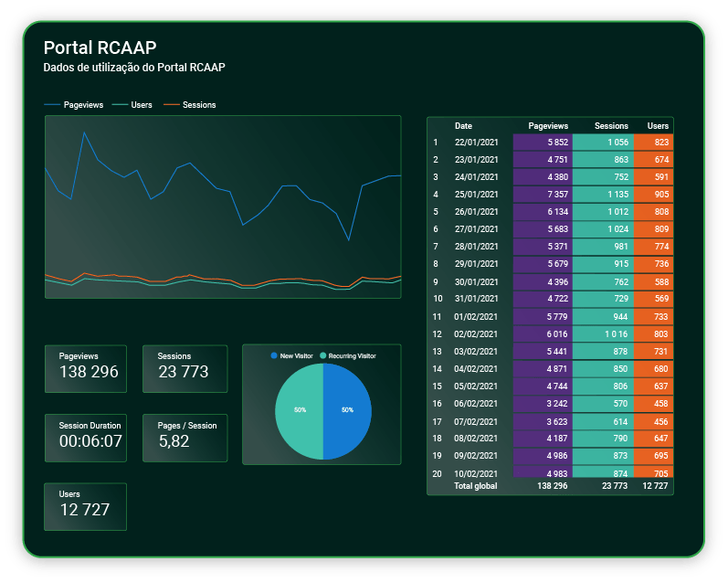
Task: Sort table by Date column header
Action: pyautogui.click(x=463, y=126)
